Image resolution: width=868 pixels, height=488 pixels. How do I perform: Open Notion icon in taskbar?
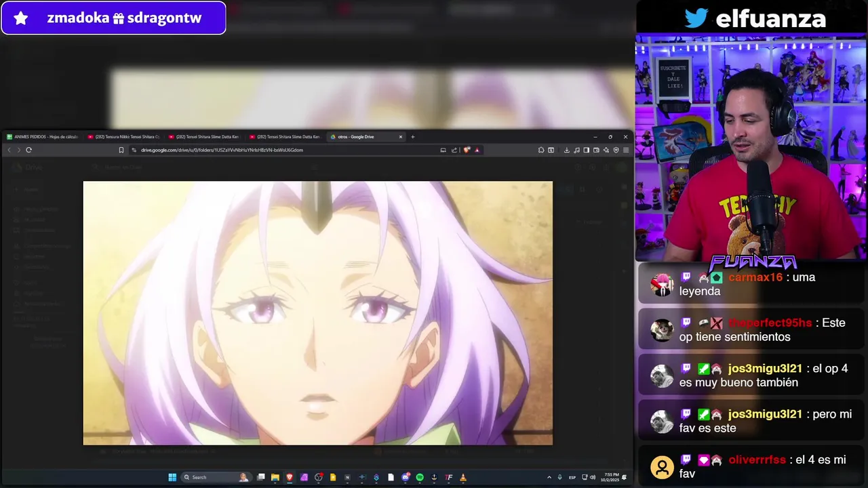(347, 477)
